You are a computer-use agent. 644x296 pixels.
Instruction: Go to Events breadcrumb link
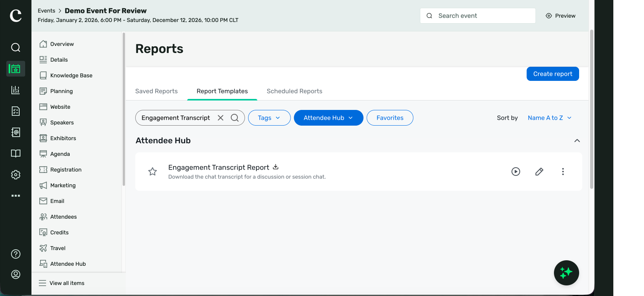(x=46, y=11)
